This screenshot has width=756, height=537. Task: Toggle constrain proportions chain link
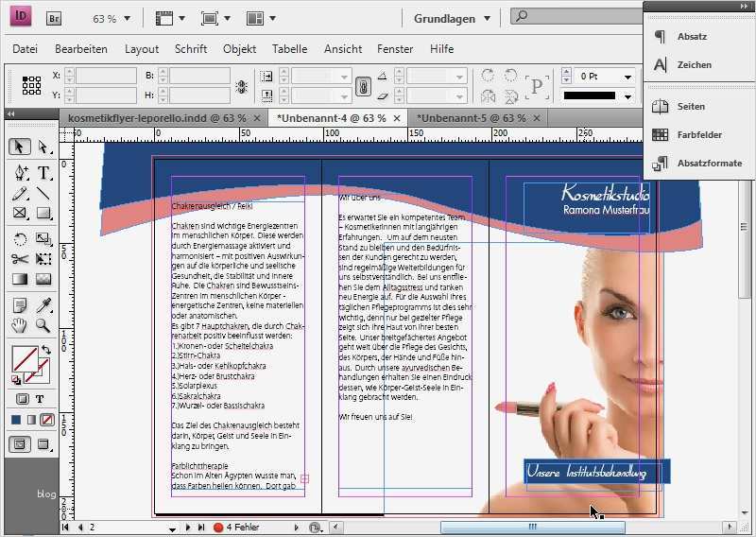(363, 86)
